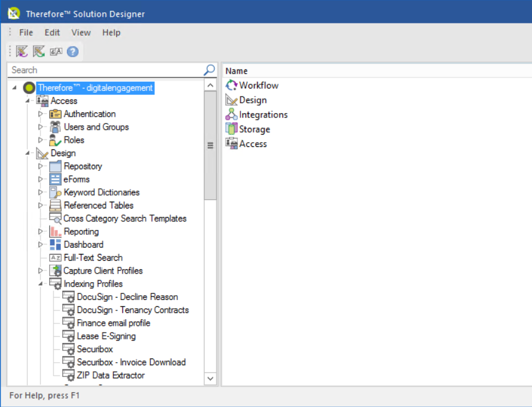532x407 pixels.
Task: Collapse the Access tree node
Action: click(28, 101)
